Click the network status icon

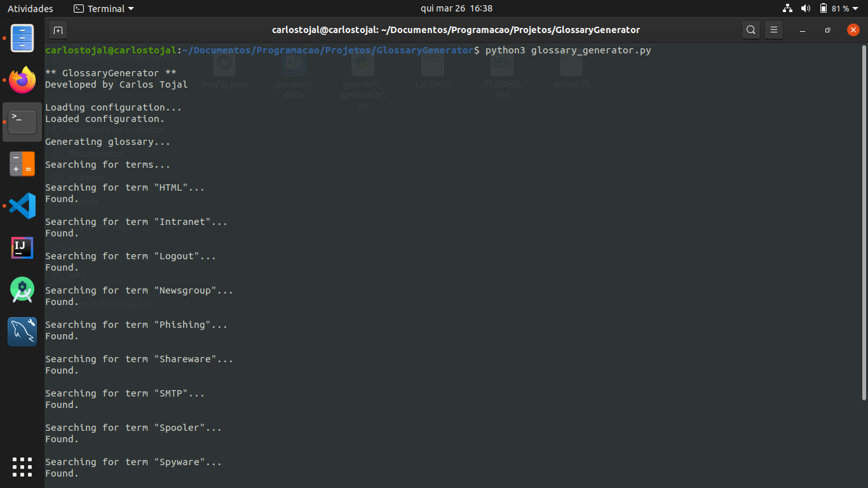(788, 8)
